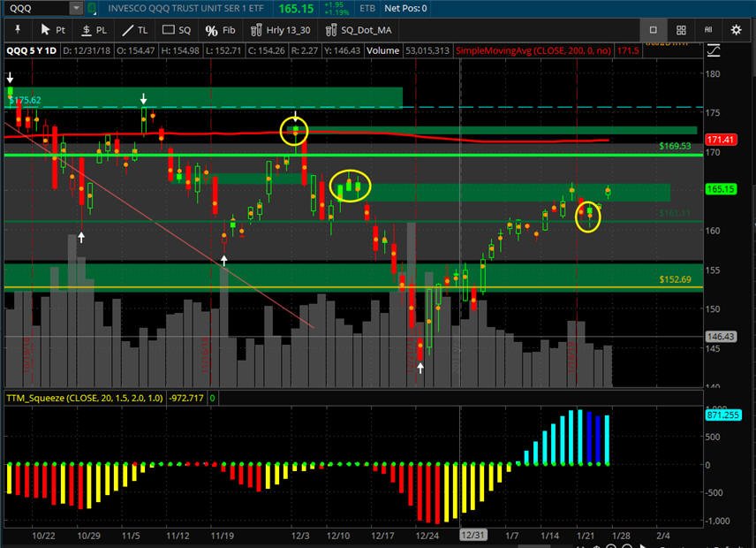The image size is (756, 548).
Task: Open the QQQ symbol dropdown arrow
Action: 76,8
